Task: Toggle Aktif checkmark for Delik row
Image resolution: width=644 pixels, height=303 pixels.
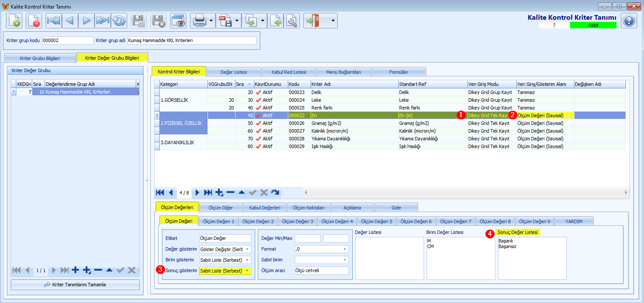Action: pyautogui.click(x=258, y=92)
